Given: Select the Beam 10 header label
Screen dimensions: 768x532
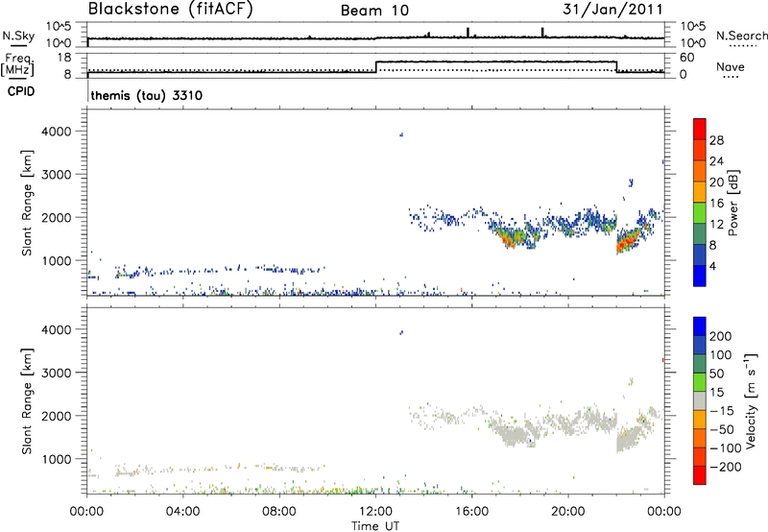Looking at the screenshot, I should click(374, 11).
